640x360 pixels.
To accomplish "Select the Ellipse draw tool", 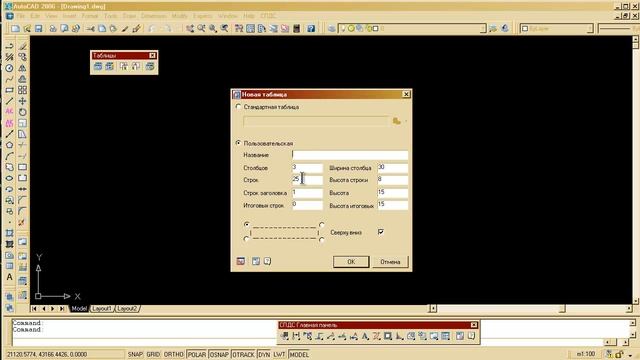I will coord(9,178).
